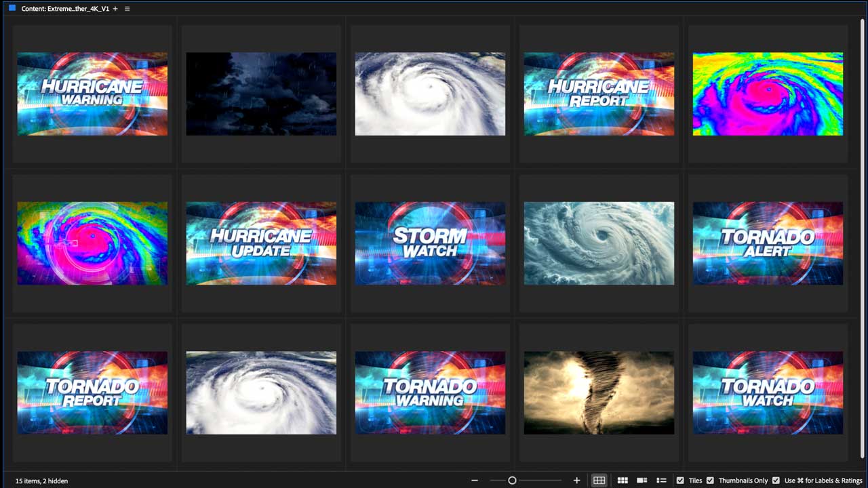
Task: Switch to thumbnails view mode
Action: click(x=623, y=481)
